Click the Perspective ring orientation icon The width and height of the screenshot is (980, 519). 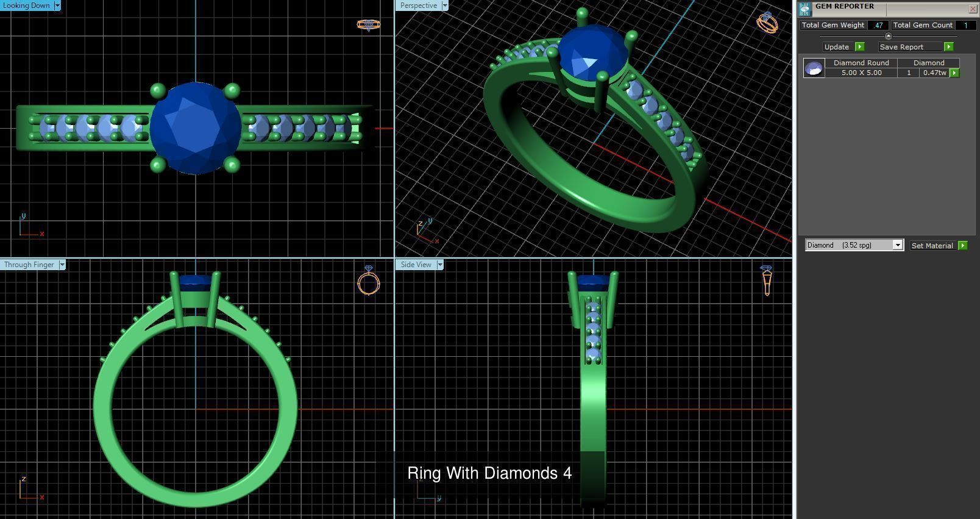(767, 23)
